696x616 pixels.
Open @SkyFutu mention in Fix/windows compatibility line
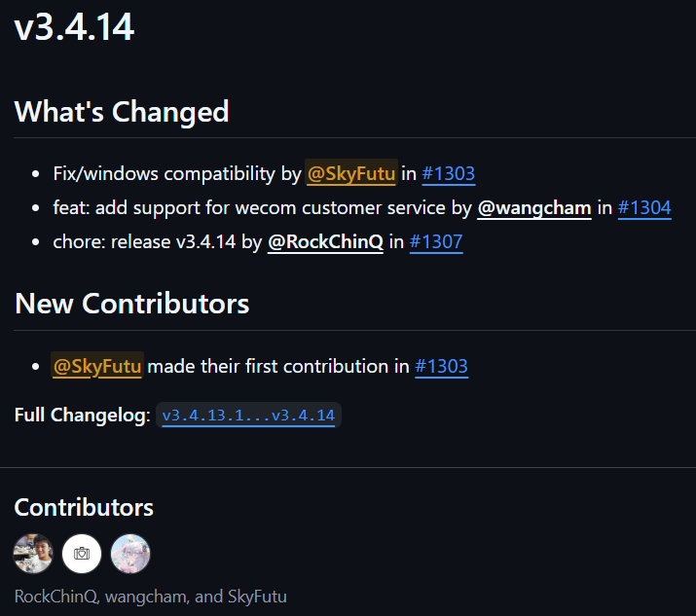351,173
